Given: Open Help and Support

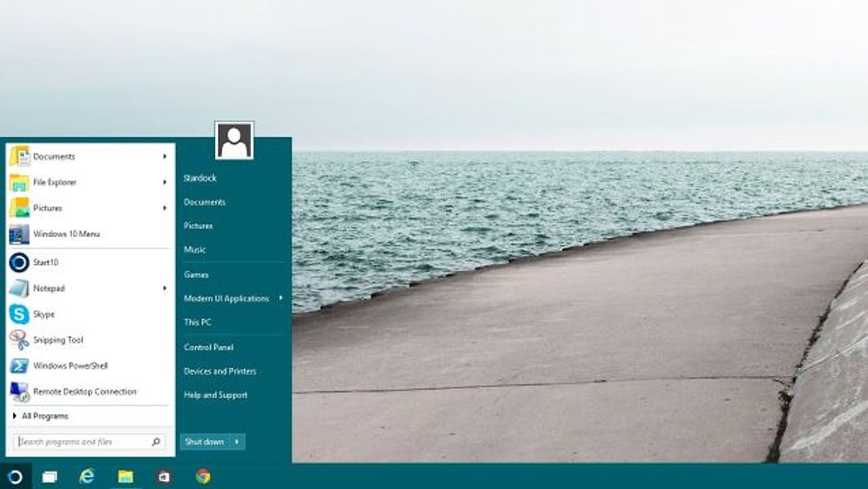Looking at the screenshot, I should 215,395.
